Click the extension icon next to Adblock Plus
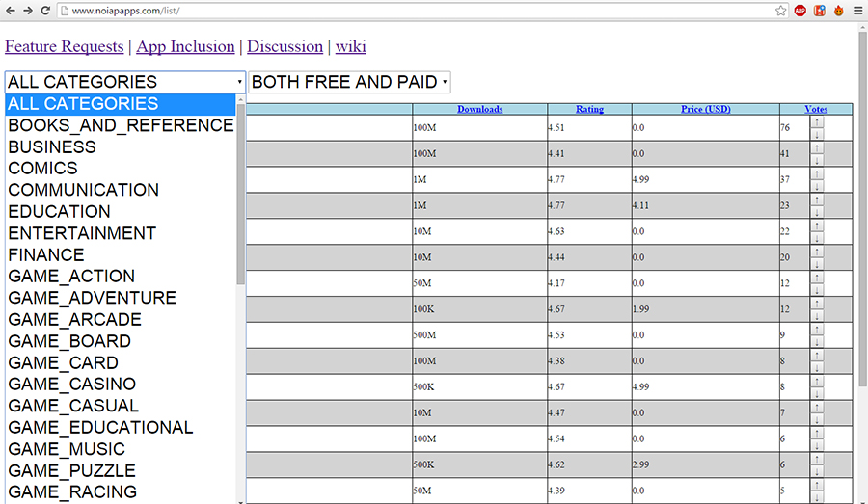Image resolution: width=868 pixels, height=504 pixels. pyautogui.click(x=819, y=11)
